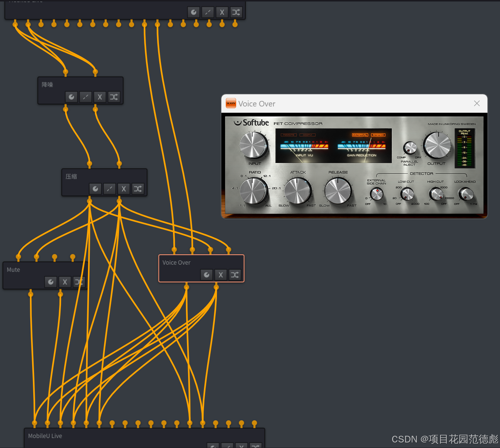This screenshot has width=500, height=448.
Task: Toggle the EXTERNAL indicator on the compressor
Action: pos(360,135)
